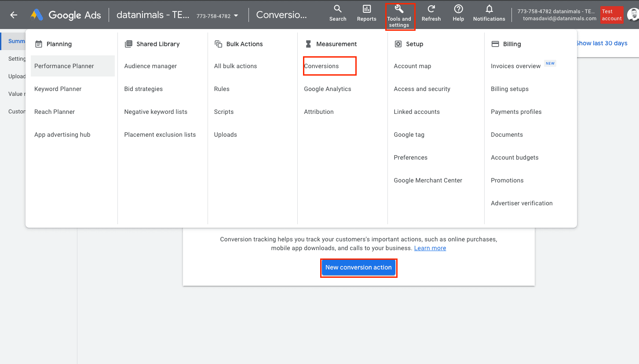
Task: Open Promotions under Billing
Action: pos(507,180)
